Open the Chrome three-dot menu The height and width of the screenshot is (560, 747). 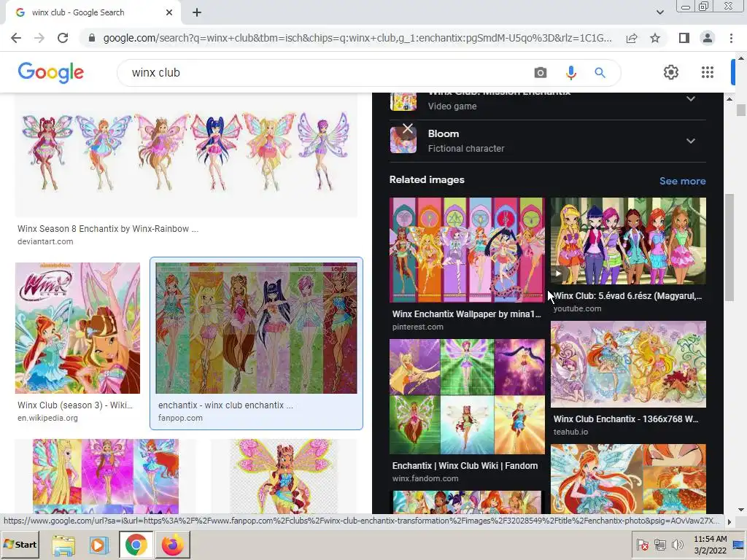click(x=731, y=38)
